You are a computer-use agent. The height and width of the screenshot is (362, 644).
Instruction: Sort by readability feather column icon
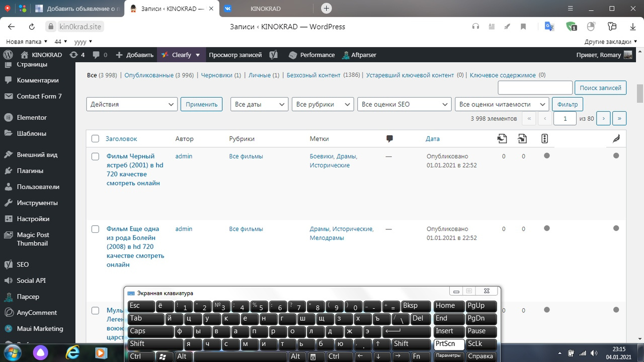pyautogui.click(x=616, y=139)
